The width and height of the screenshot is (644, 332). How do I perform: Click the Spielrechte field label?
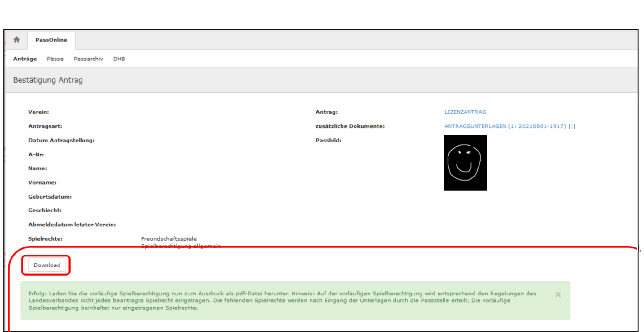click(x=45, y=239)
